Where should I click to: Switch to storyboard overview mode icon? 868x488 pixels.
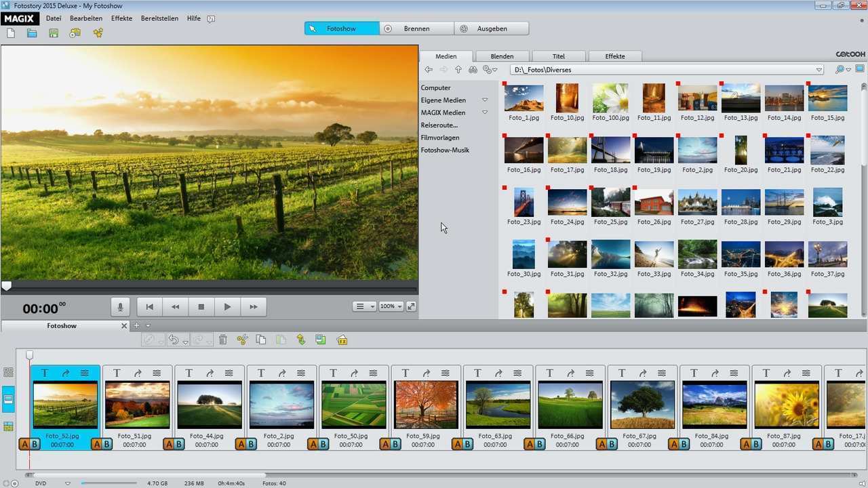coord(9,372)
